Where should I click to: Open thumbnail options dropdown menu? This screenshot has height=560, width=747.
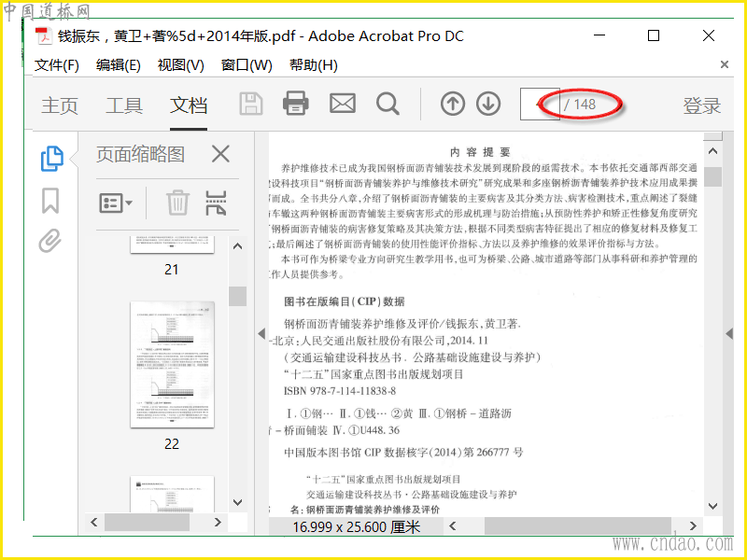coord(116,203)
